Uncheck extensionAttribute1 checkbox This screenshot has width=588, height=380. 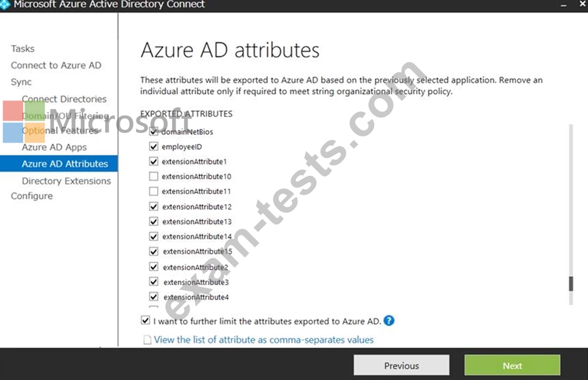pyautogui.click(x=154, y=161)
